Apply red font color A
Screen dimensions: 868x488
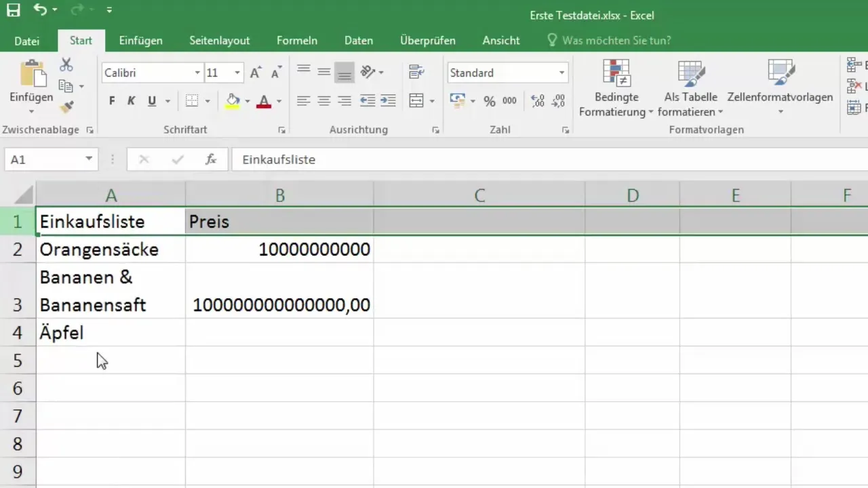(264, 101)
